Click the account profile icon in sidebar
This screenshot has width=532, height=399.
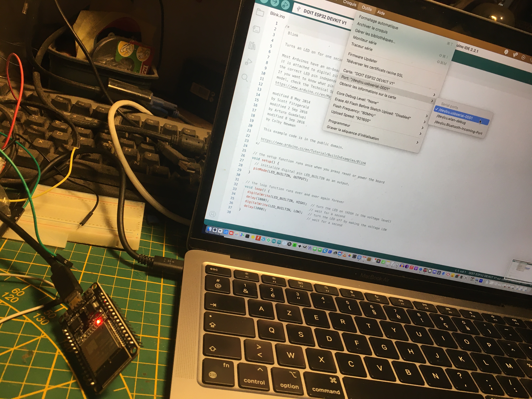click(212, 214)
